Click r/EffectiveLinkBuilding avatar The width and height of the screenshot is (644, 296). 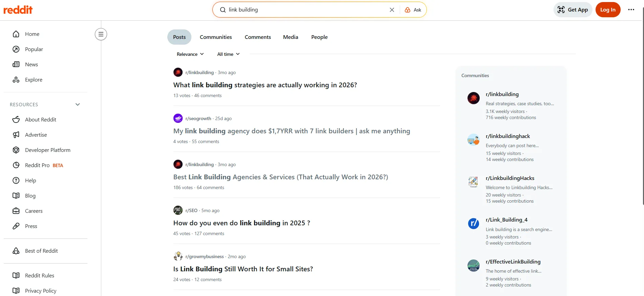click(x=474, y=266)
